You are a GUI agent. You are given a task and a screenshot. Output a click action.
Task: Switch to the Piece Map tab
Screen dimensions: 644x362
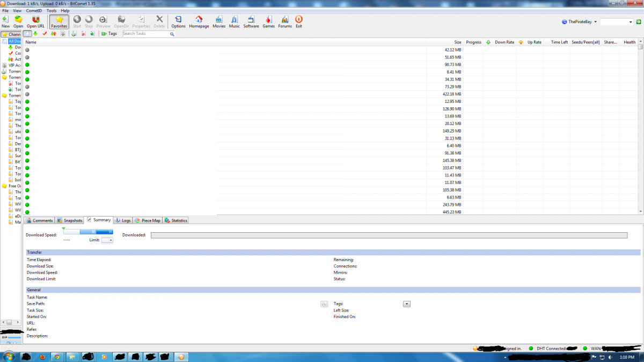148,220
